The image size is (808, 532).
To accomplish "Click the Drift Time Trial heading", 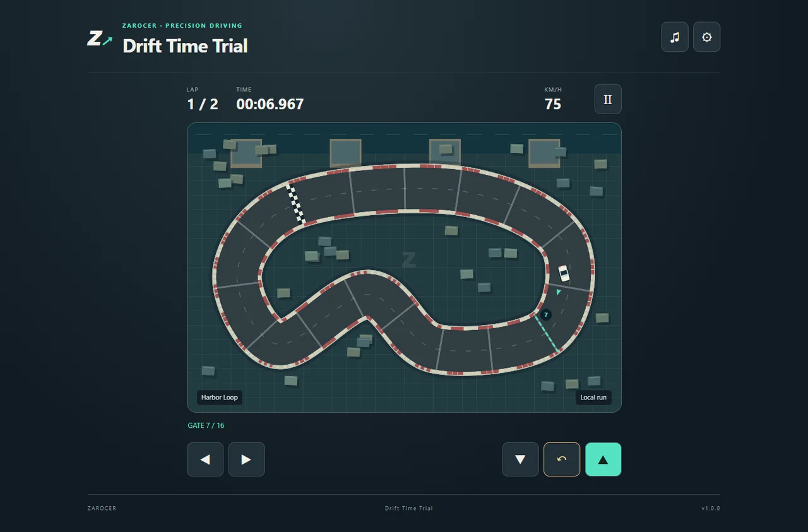I will tap(185, 46).
